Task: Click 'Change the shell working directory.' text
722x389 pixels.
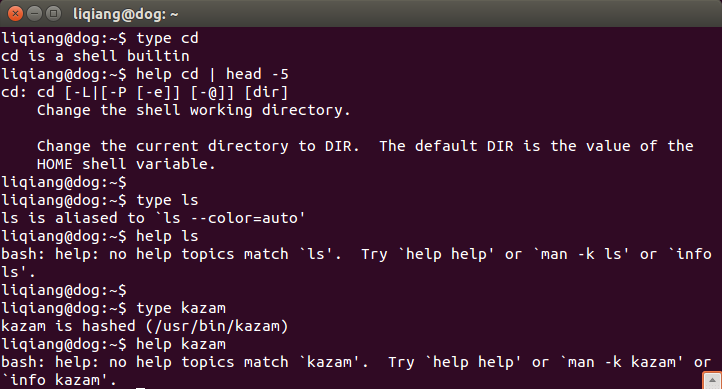Action: (194, 110)
